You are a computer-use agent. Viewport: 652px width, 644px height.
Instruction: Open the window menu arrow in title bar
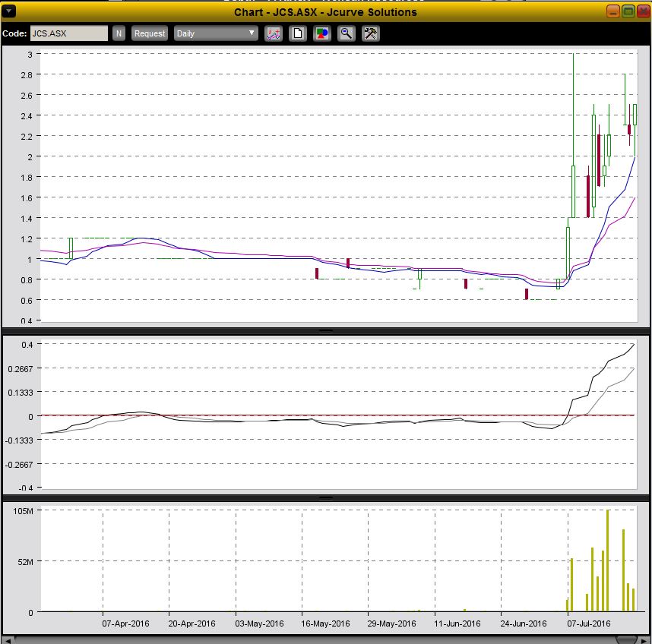(8, 11)
